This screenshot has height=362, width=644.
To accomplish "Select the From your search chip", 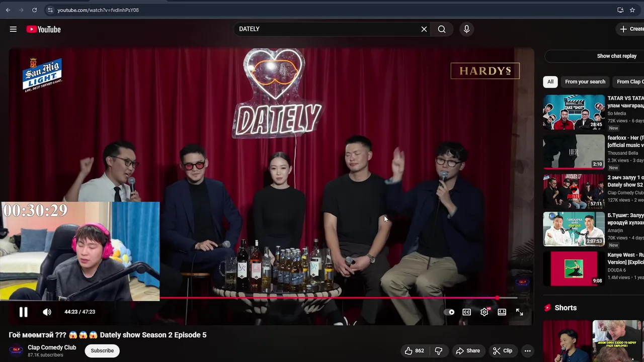I will coord(585,81).
